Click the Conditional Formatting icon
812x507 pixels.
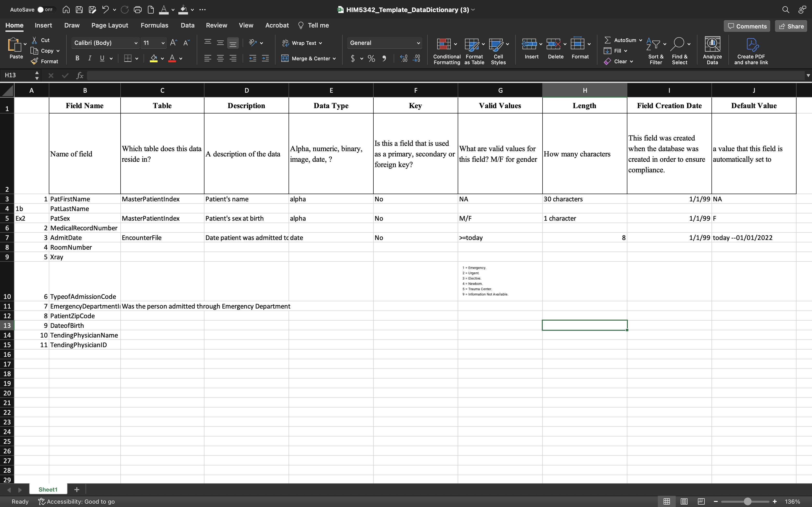[x=444, y=44]
